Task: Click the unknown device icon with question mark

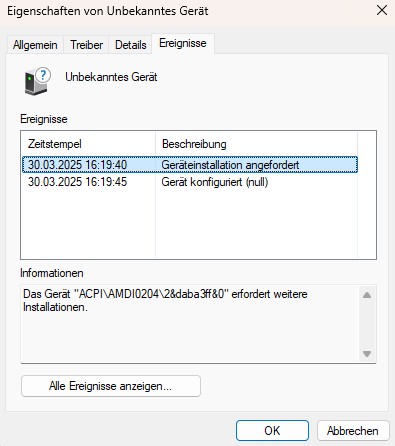Action: coord(37,81)
